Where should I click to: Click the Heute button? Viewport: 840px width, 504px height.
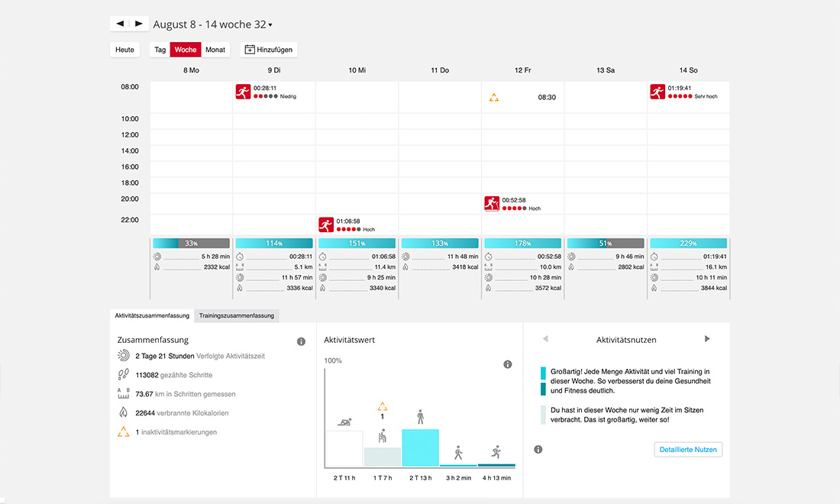[124, 50]
